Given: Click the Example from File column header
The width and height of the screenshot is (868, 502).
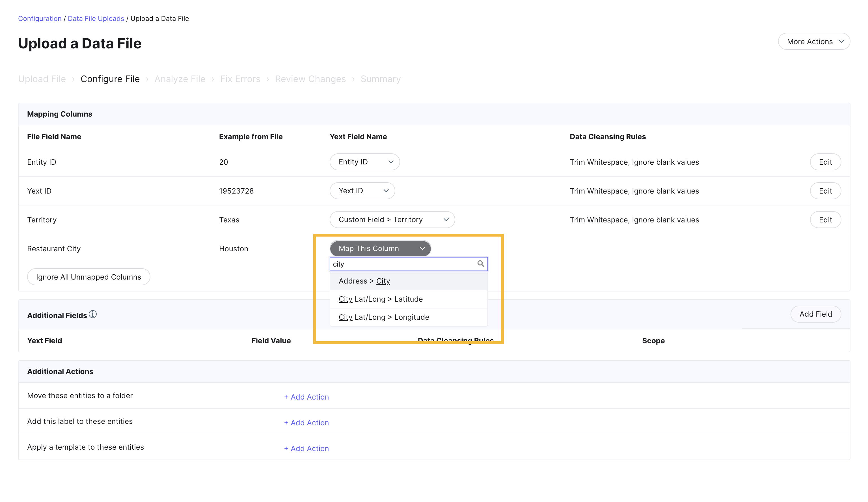Looking at the screenshot, I should coord(251,137).
